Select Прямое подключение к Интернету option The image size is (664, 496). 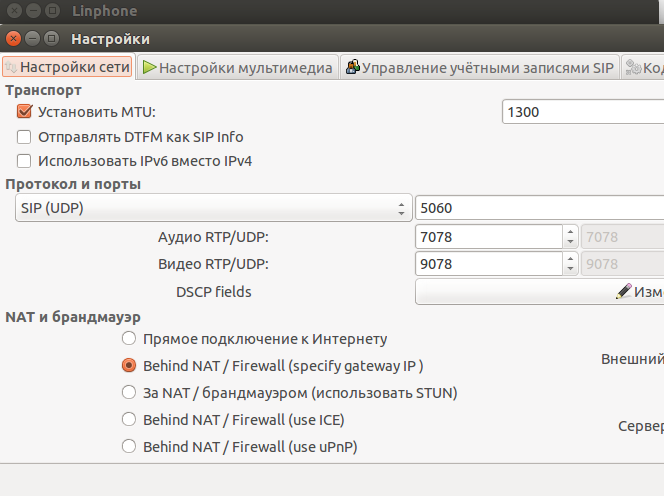coord(128,339)
